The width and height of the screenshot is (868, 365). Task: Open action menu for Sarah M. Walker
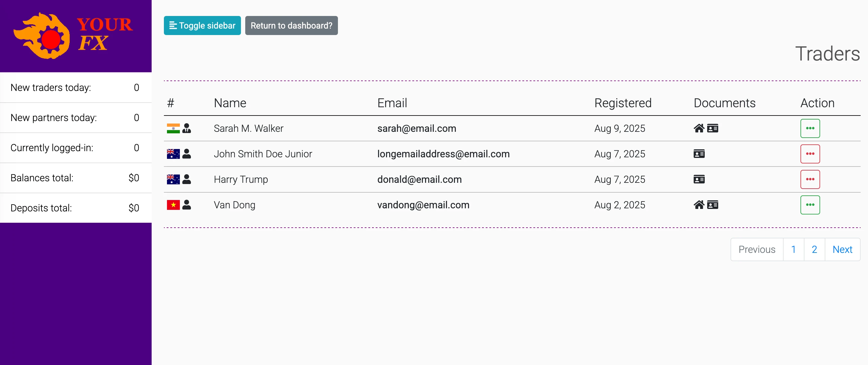(x=810, y=128)
